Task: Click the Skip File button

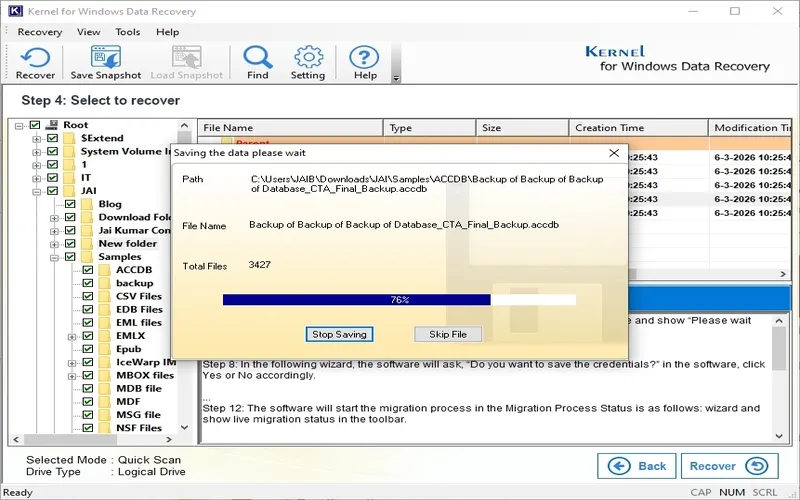Action: point(448,334)
